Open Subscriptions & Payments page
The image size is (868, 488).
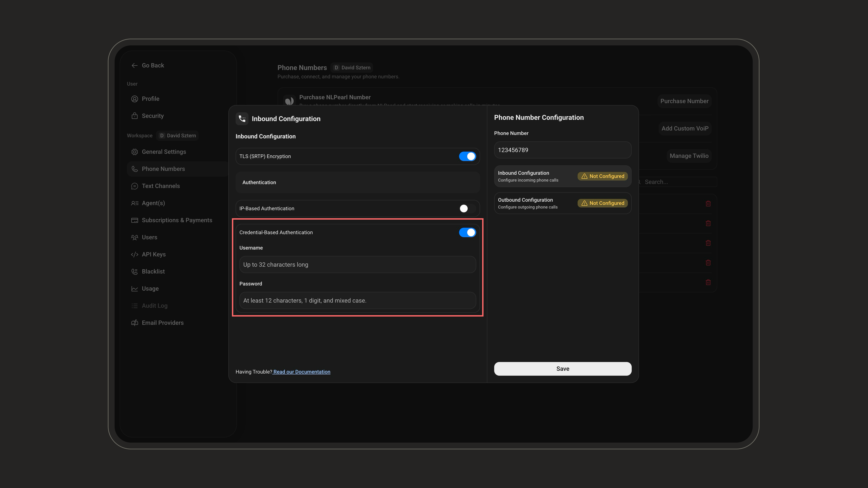point(177,220)
